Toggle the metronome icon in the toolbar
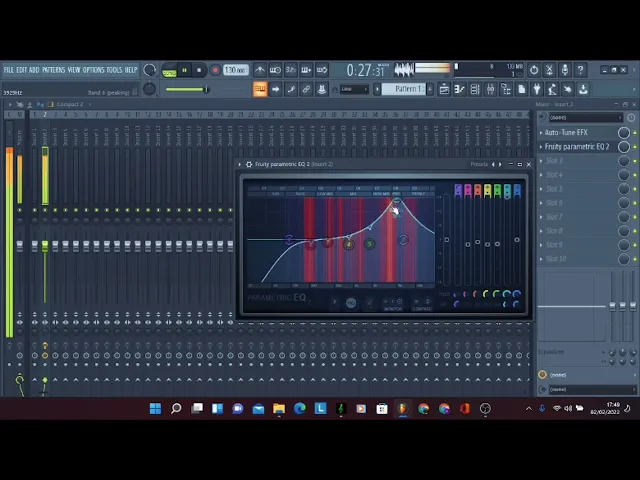The width and height of the screenshot is (640, 480). 260,70
